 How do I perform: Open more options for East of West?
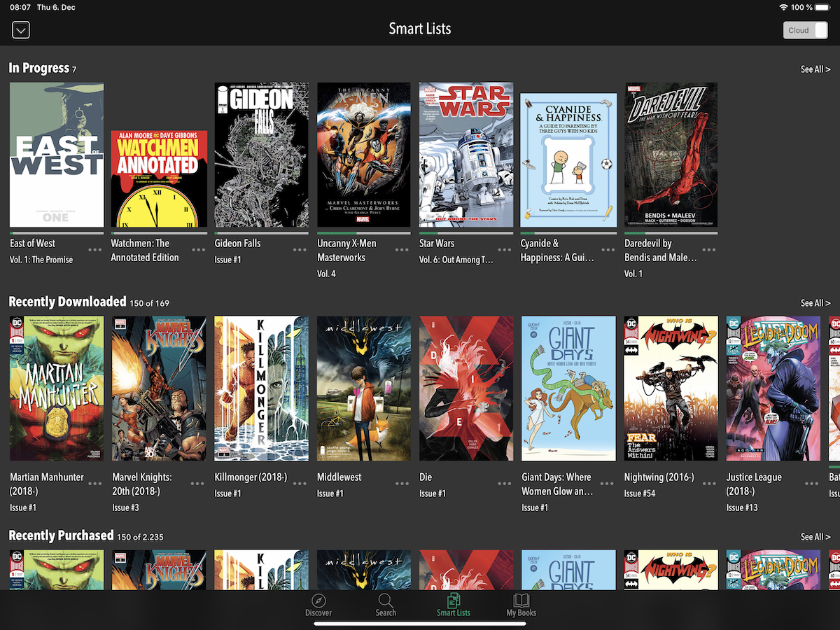(95, 250)
